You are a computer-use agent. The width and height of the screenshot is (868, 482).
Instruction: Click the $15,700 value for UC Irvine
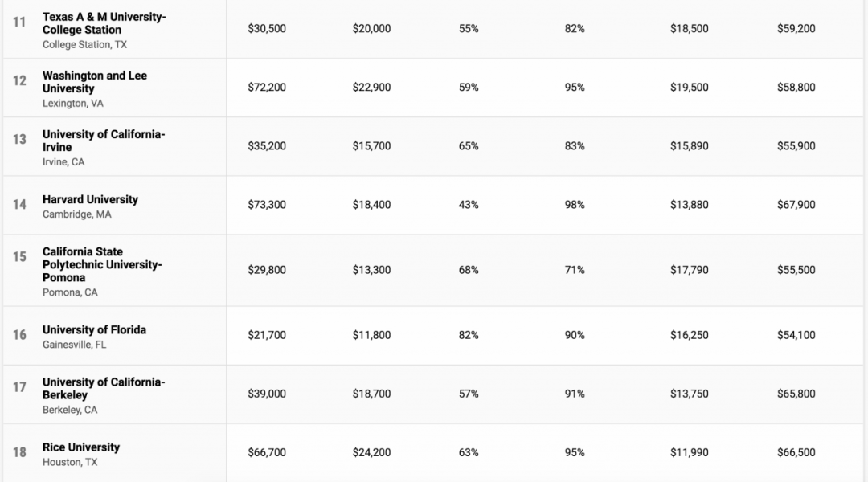click(371, 146)
